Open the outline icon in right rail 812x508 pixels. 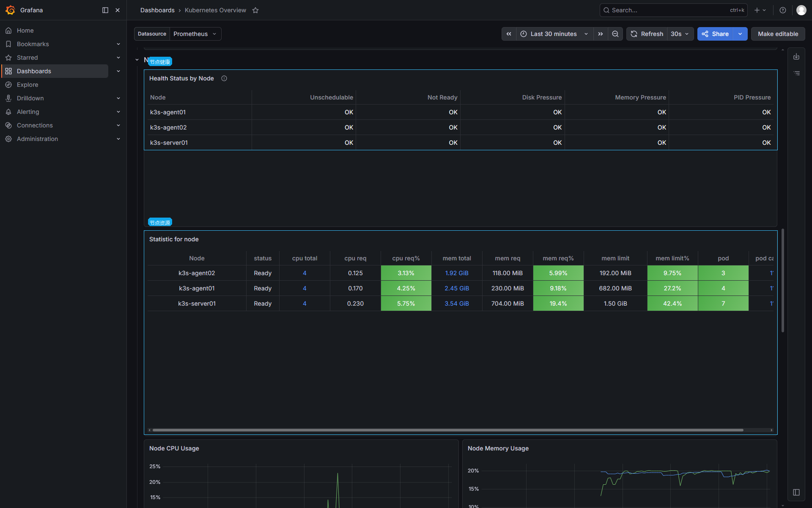[x=796, y=73]
